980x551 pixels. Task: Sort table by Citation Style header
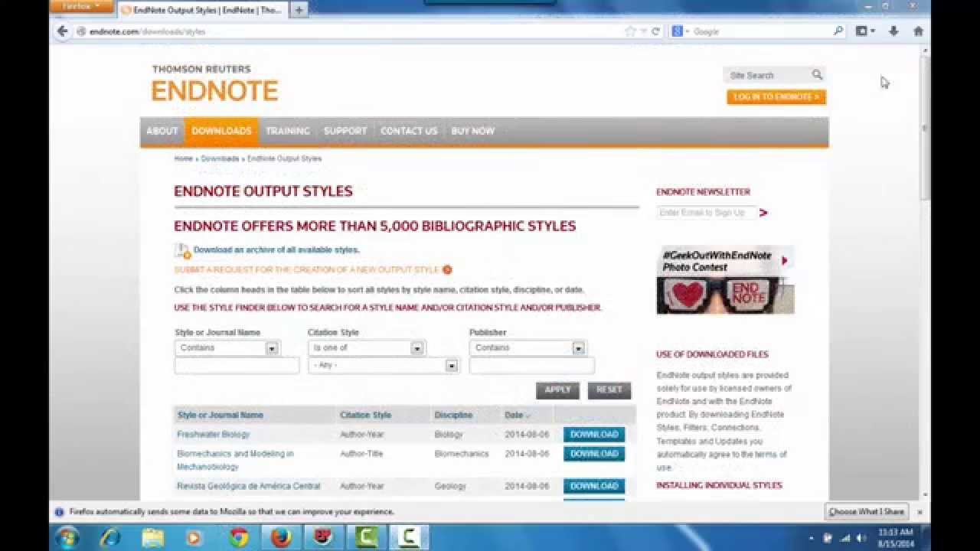point(365,416)
